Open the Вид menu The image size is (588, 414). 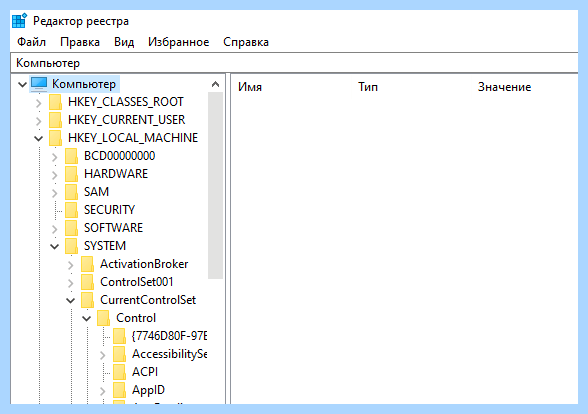(x=124, y=42)
